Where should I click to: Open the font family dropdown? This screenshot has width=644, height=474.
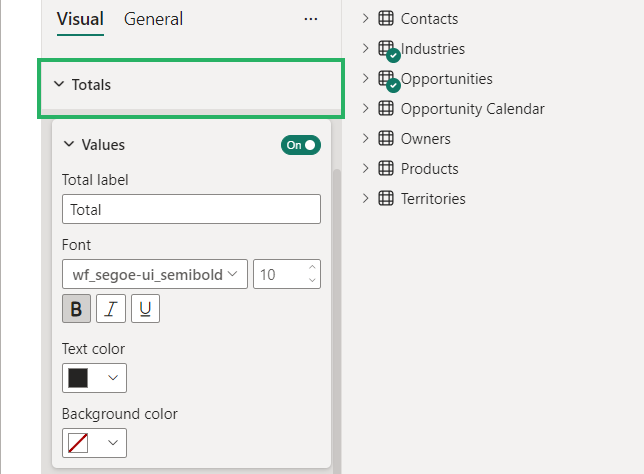pyautogui.click(x=154, y=274)
